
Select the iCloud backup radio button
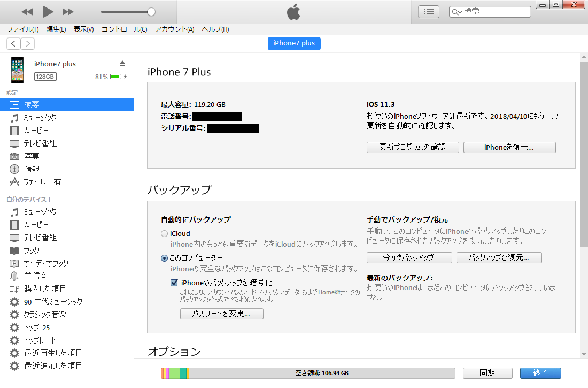(x=164, y=234)
